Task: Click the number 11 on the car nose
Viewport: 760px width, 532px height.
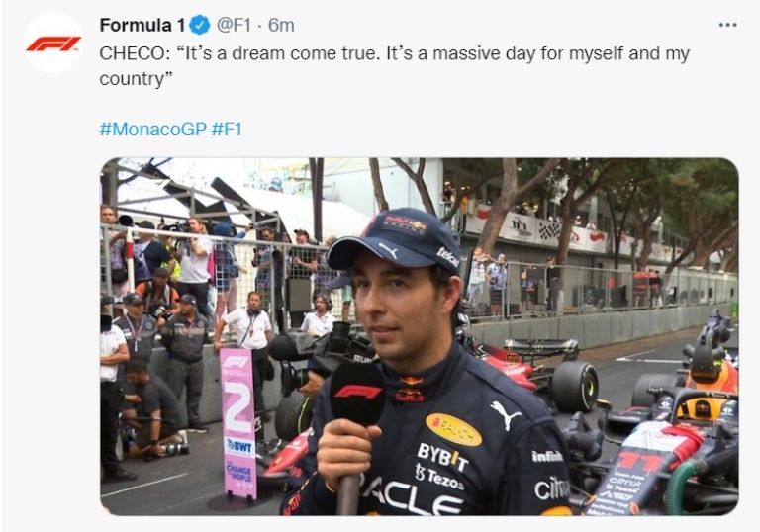Action: tap(640, 462)
